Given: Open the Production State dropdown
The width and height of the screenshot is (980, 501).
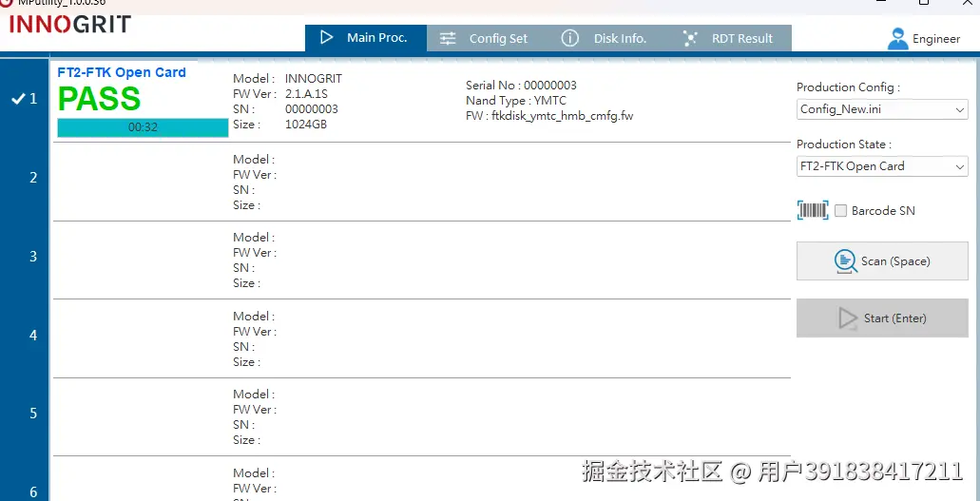Looking at the screenshot, I should click(x=882, y=166).
